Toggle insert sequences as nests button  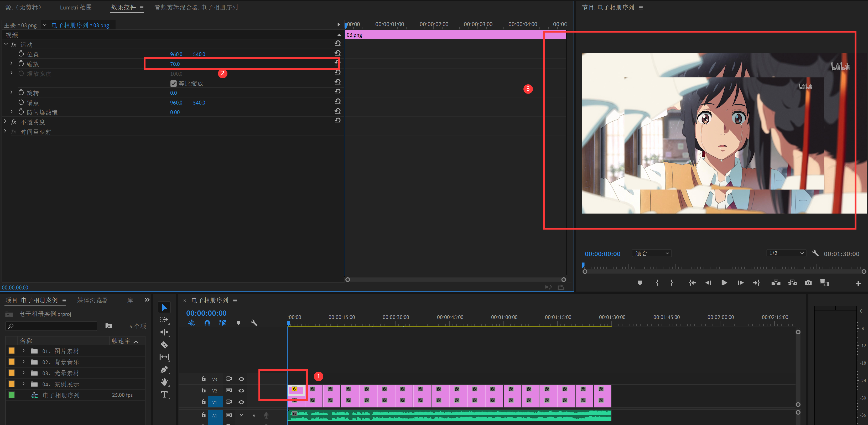pos(191,323)
